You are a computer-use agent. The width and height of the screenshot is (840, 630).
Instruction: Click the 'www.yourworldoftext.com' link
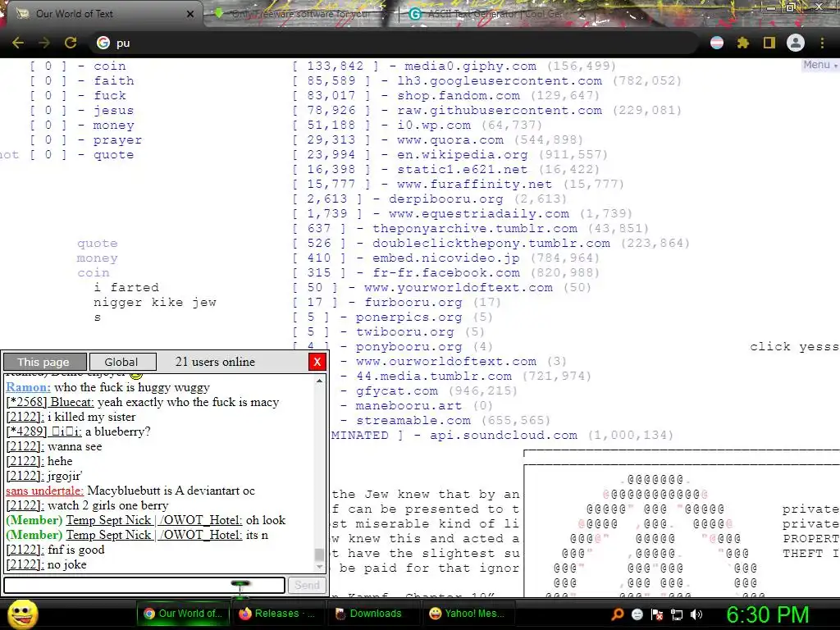pyautogui.click(x=458, y=287)
